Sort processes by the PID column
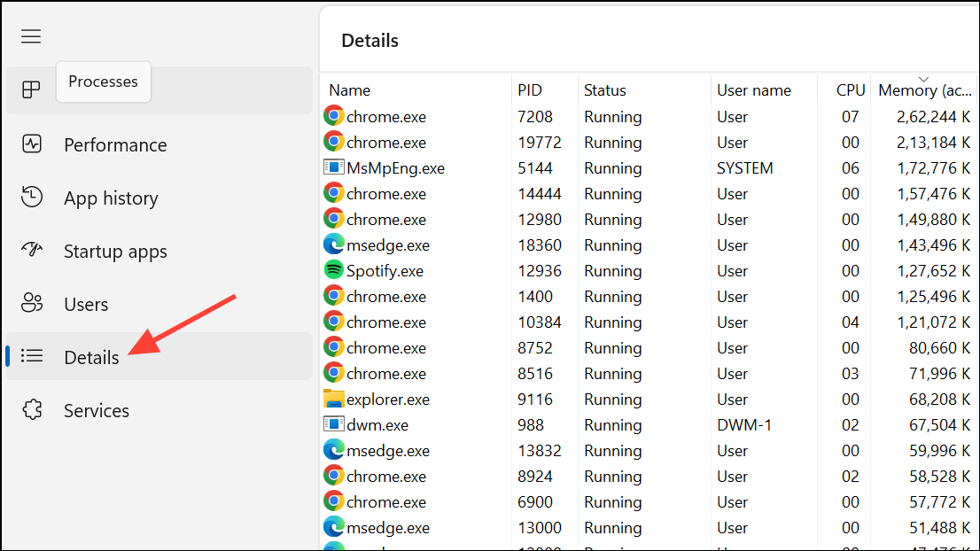This screenshot has width=980, height=551. (x=530, y=90)
